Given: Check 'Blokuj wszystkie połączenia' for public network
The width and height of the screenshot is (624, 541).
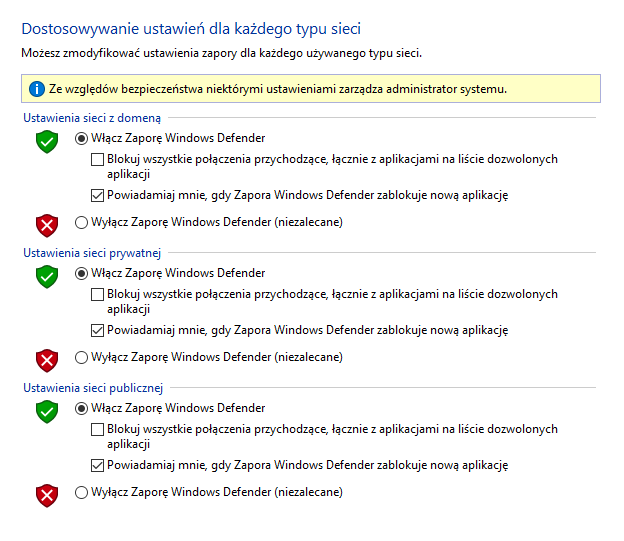Looking at the screenshot, I should click(x=97, y=429).
